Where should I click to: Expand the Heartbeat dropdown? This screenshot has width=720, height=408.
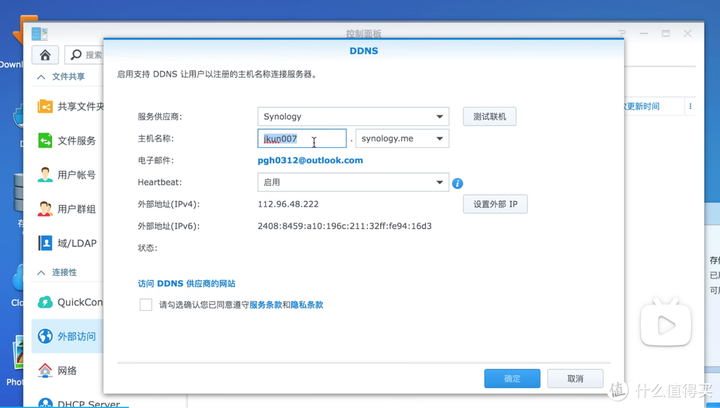click(x=440, y=183)
